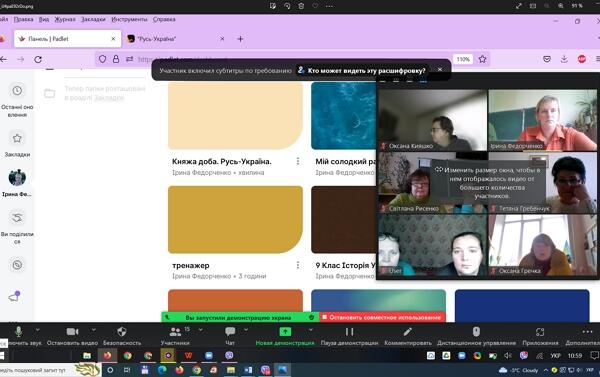This screenshot has width=600, height=377.
Task: Reload the Padlet page
Action: [38, 59]
